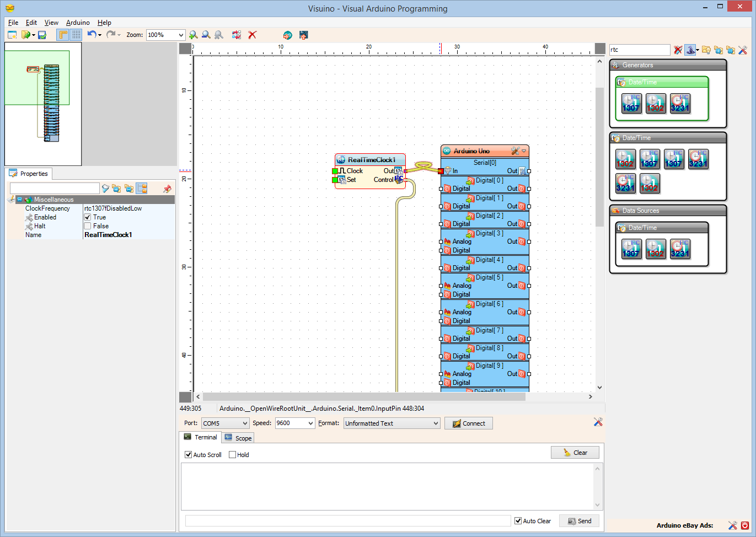The image size is (756, 537).
Task: Select the 1302 RTC icon under Data Sources
Action: (x=655, y=249)
